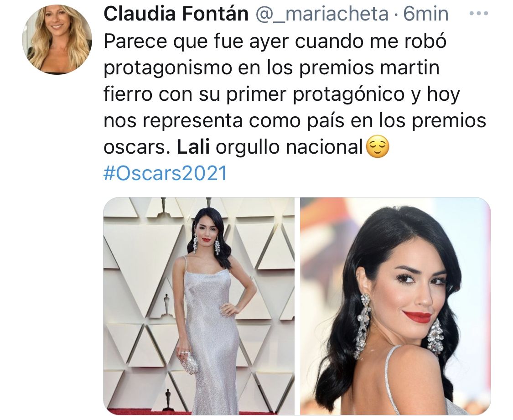This screenshot has width=513, height=420.
Task: Click the 6min tweet timestamp
Action: pos(425,14)
